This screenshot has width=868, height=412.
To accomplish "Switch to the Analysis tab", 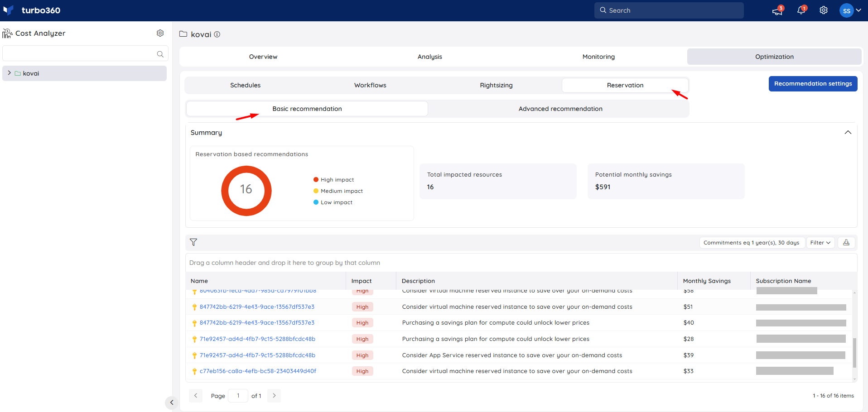I will tap(430, 57).
